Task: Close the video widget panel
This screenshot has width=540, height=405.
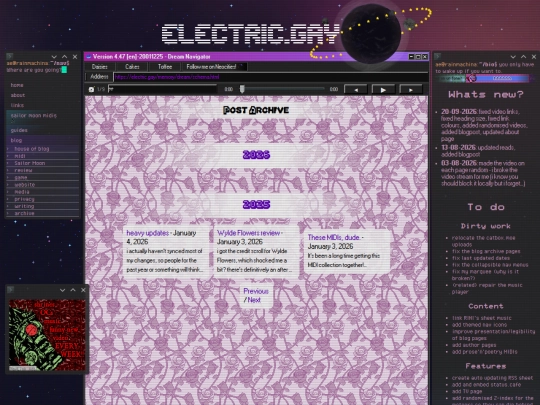Action: 83,290
